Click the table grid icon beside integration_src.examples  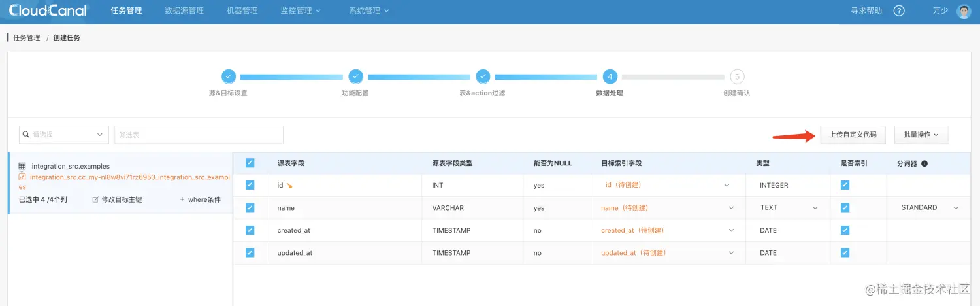coord(22,166)
